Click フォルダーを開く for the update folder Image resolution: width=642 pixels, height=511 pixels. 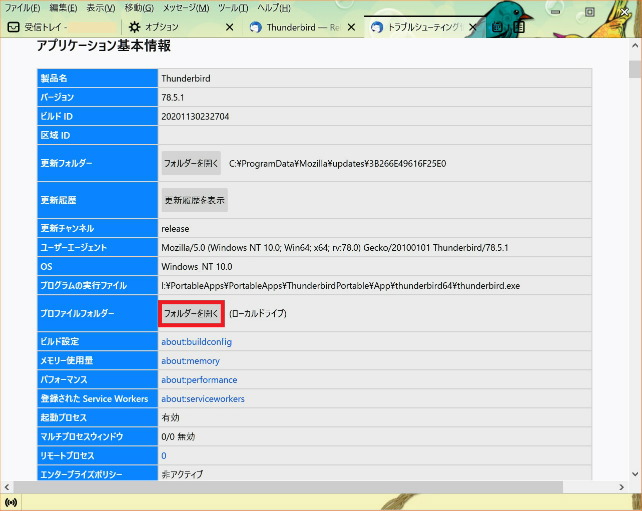191,163
